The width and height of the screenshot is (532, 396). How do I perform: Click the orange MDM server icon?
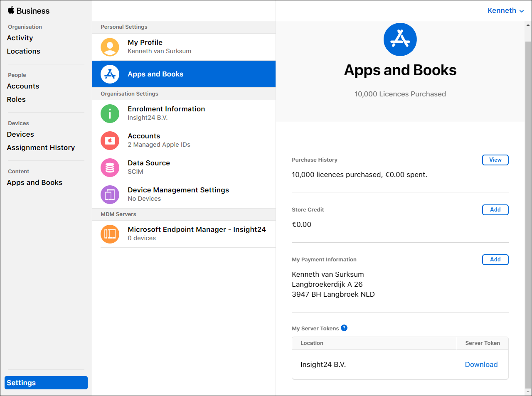tap(110, 234)
